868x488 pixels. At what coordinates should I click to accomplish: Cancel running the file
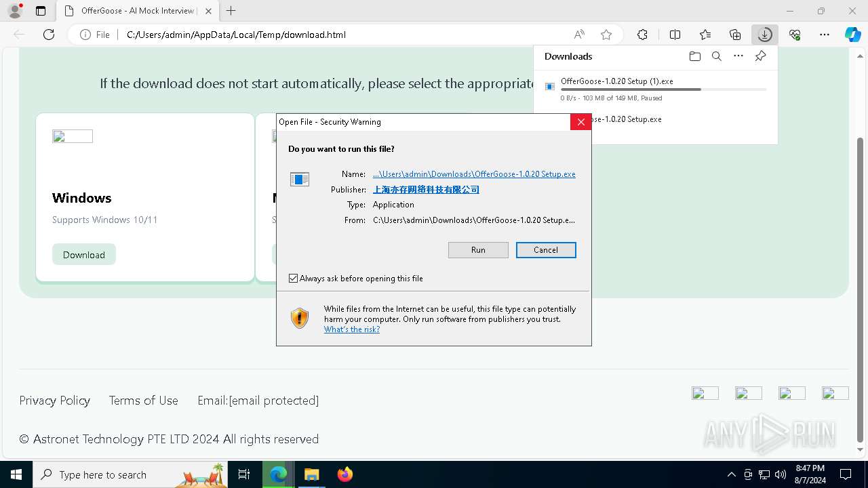coord(546,250)
